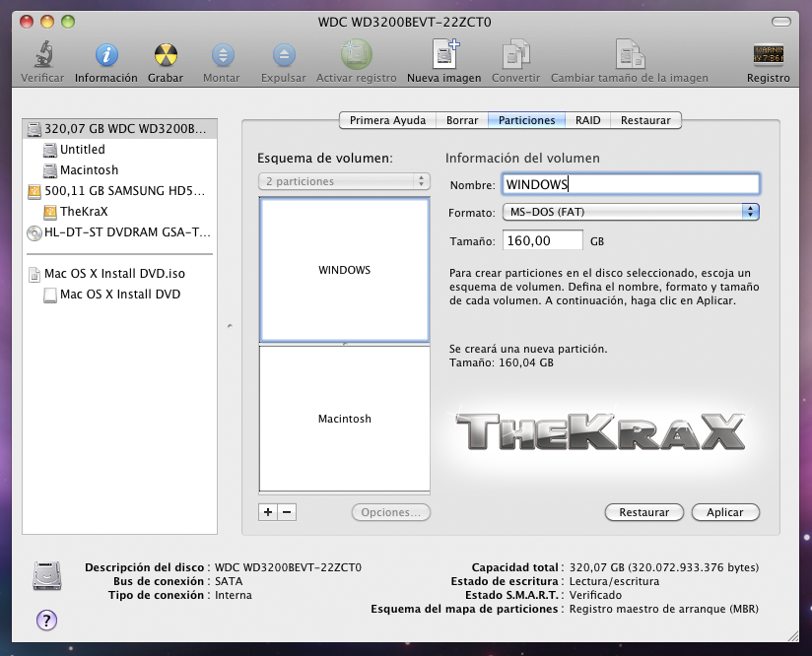The width and height of the screenshot is (812, 656).
Task: Open the Formato MS-DOS (FAT) dropdown
Action: [x=631, y=212]
